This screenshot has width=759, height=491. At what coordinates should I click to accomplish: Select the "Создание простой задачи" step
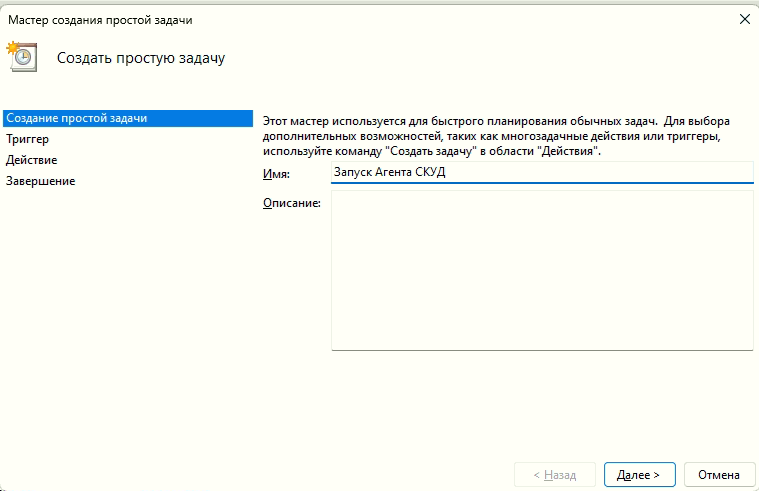[x=128, y=118]
